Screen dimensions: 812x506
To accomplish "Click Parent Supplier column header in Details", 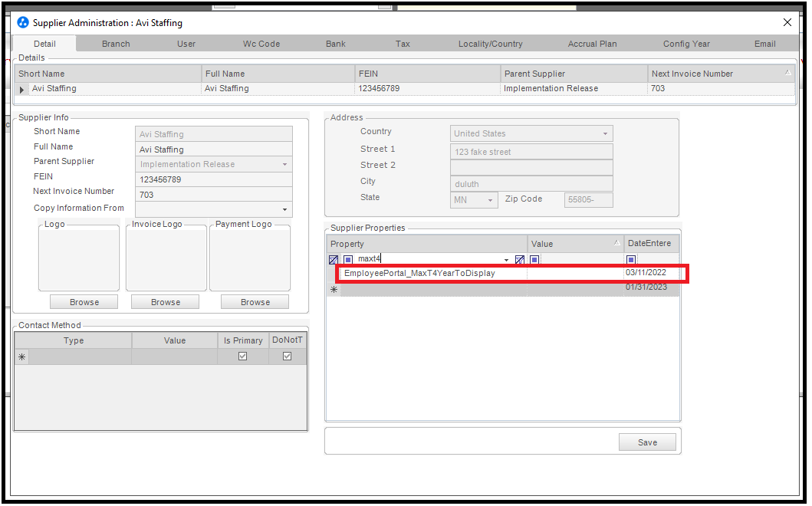I will click(x=574, y=74).
